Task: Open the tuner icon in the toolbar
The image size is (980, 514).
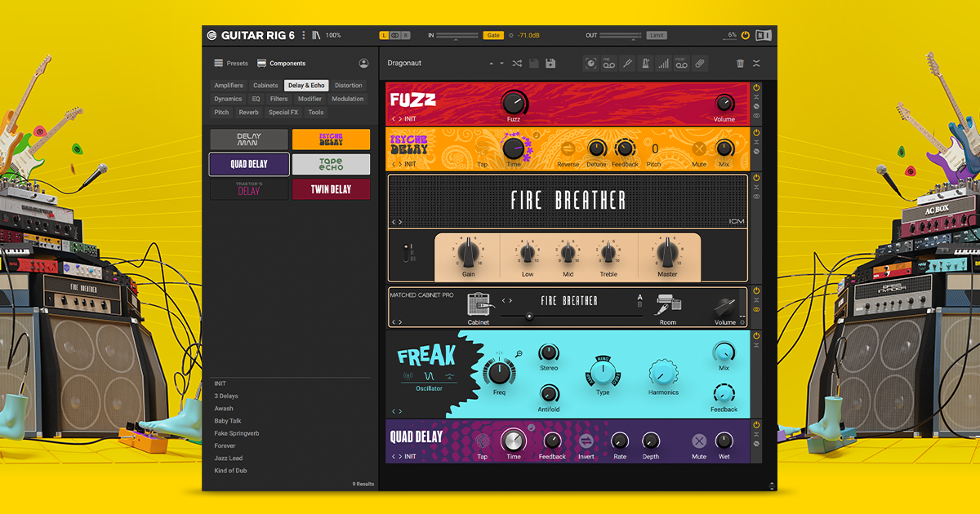Action: pos(629,63)
